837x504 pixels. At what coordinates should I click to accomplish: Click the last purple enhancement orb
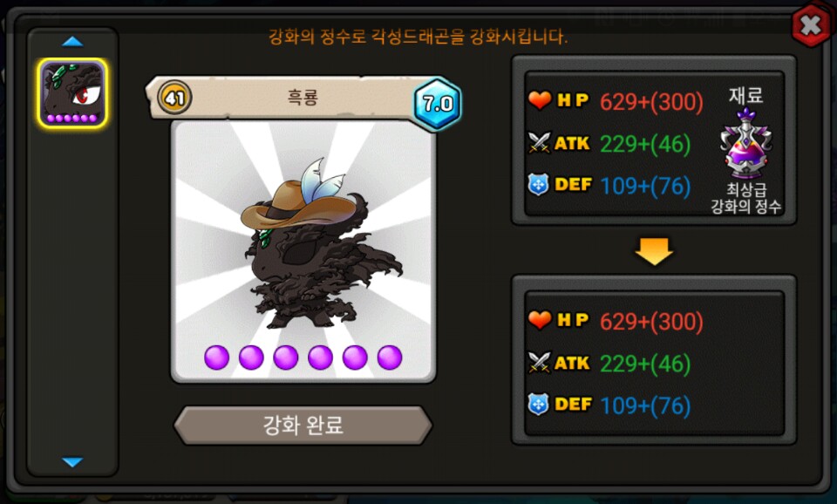click(x=390, y=358)
